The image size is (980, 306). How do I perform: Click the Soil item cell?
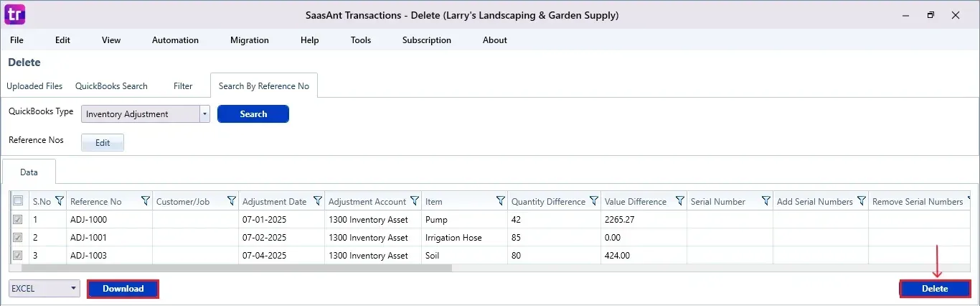pyautogui.click(x=464, y=256)
